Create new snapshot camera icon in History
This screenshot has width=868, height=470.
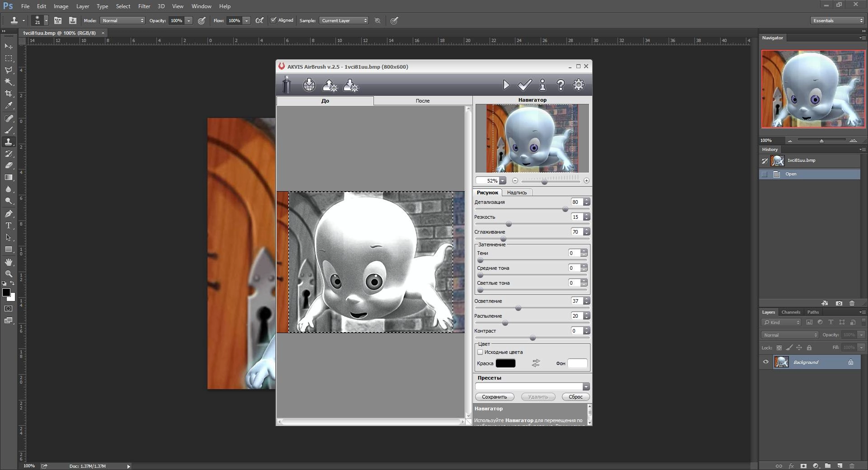[x=839, y=303]
